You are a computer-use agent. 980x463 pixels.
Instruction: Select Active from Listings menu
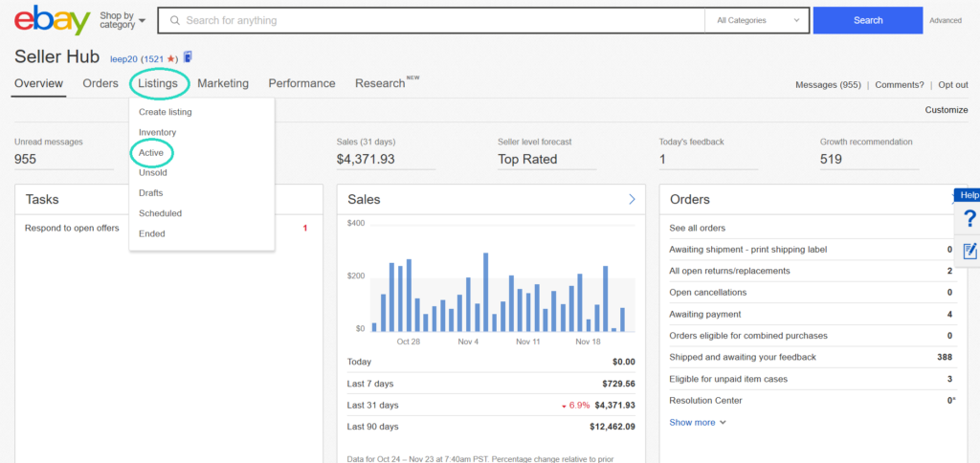click(151, 152)
